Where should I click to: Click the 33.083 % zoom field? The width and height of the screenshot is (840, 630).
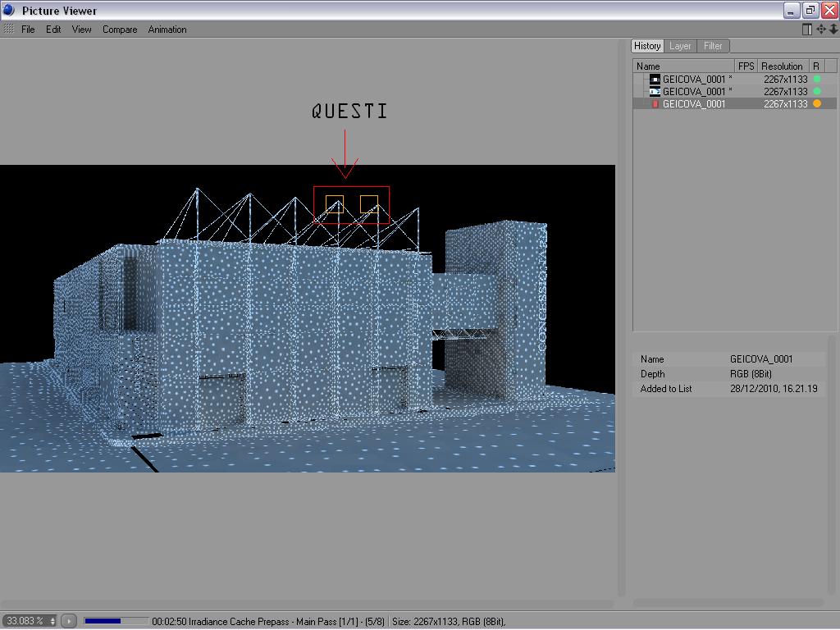pyautogui.click(x=25, y=621)
